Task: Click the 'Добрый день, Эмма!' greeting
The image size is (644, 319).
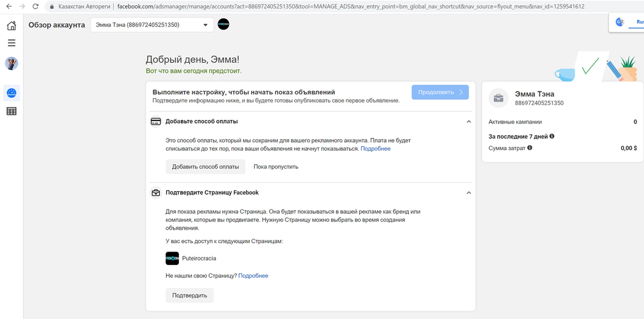Action: pyautogui.click(x=193, y=61)
